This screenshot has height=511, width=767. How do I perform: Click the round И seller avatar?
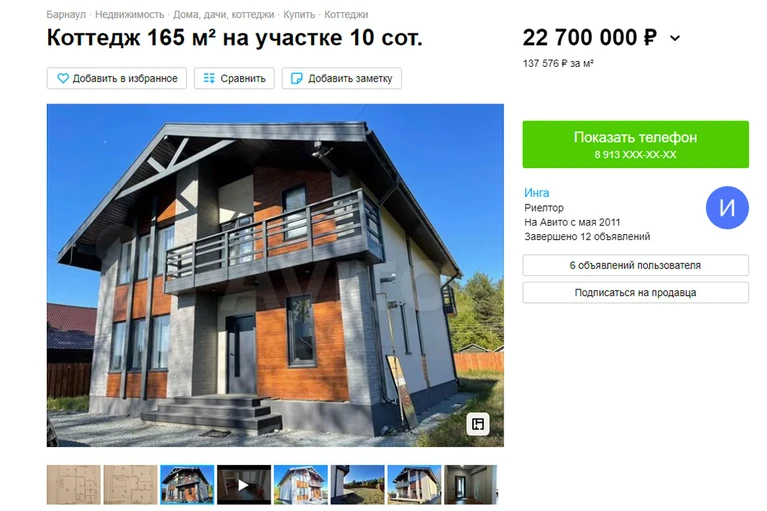click(x=727, y=207)
